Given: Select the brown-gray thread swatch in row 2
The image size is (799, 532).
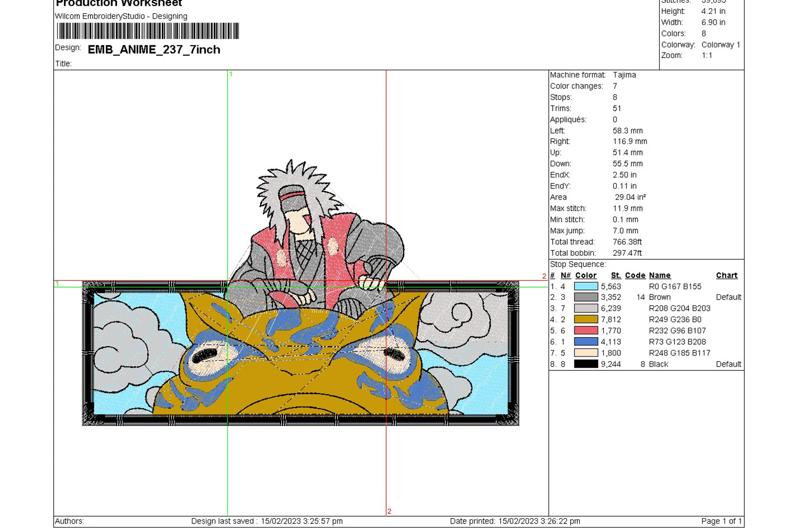Looking at the screenshot, I should pos(586,297).
